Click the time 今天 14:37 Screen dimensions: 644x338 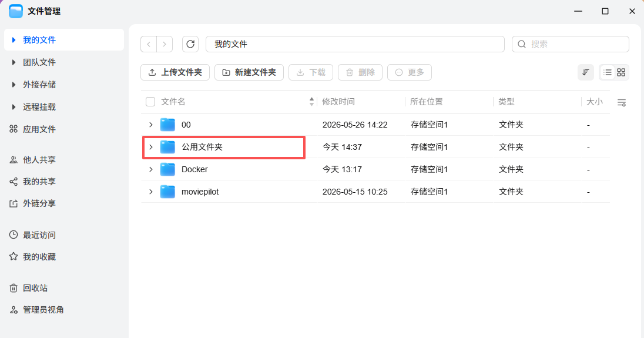(x=342, y=147)
